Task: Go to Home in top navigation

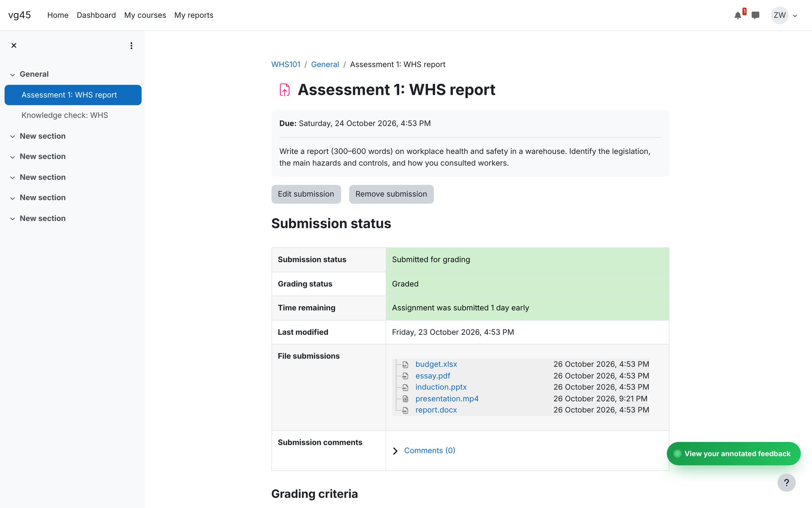Action: coord(58,15)
